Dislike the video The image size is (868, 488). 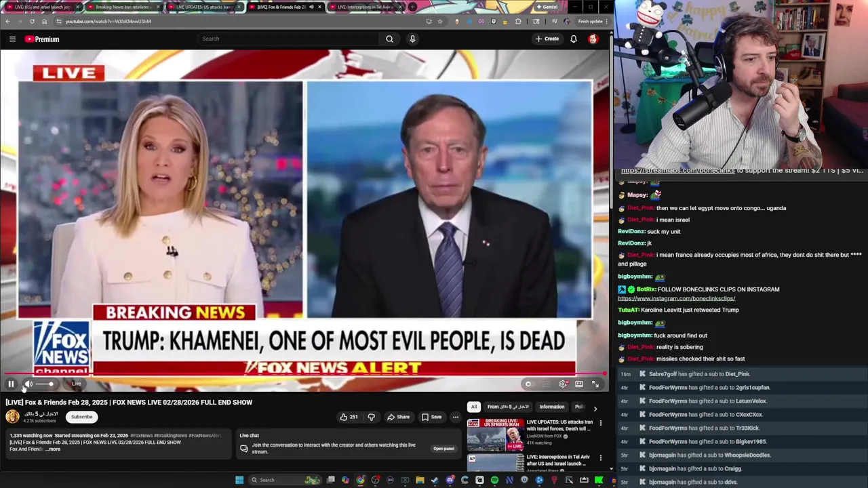tap(371, 417)
